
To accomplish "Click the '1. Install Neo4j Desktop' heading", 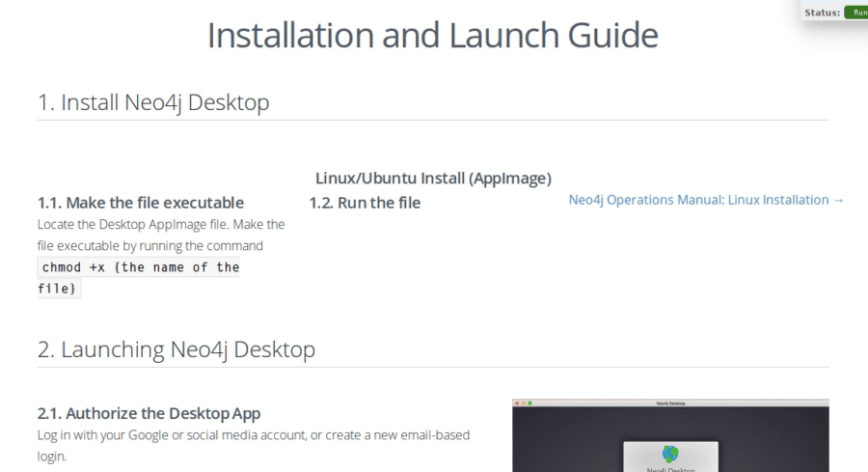I will (x=153, y=102).
